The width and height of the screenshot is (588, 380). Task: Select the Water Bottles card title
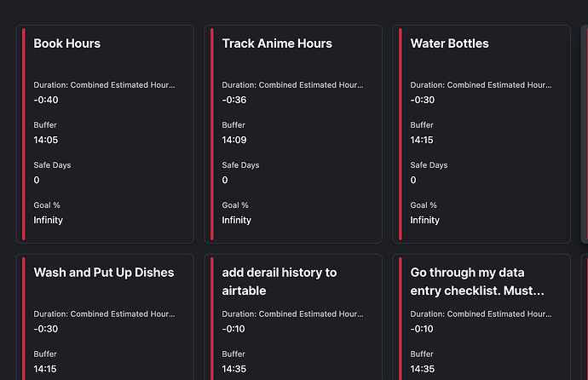pos(449,43)
